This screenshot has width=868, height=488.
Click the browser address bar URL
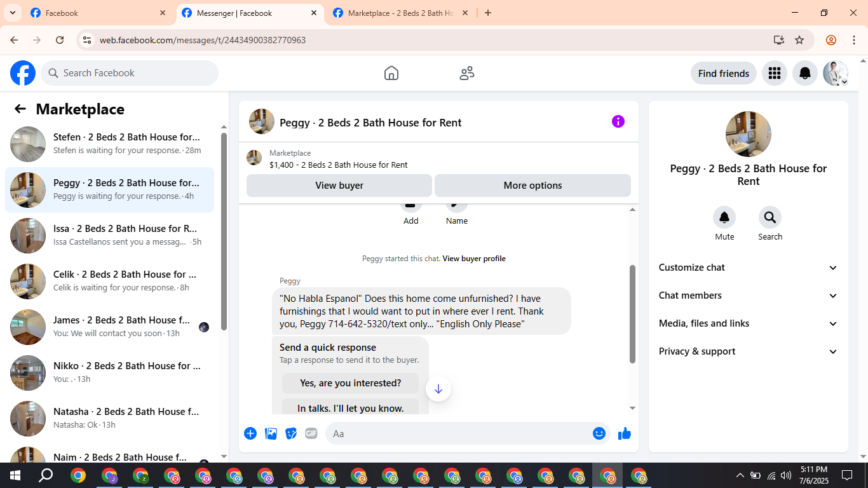[x=203, y=40]
